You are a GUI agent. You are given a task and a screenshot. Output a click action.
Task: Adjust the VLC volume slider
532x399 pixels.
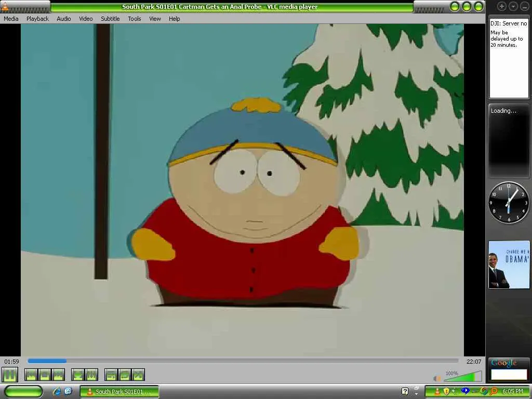pos(463,377)
